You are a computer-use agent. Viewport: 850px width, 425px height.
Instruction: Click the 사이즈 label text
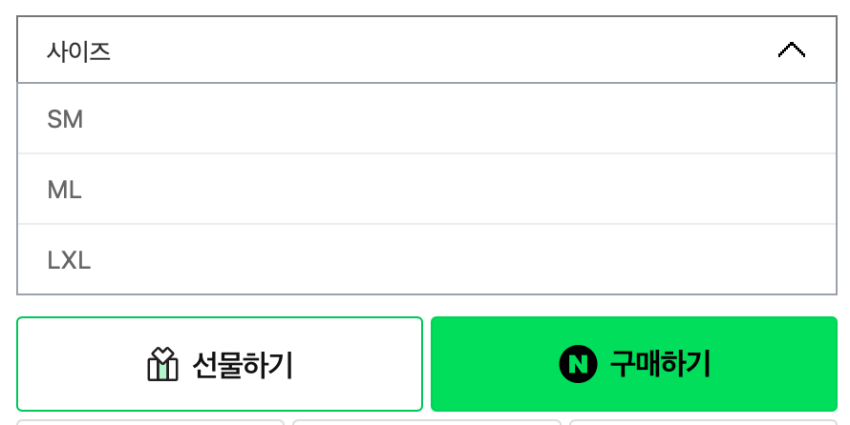pos(78,51)
